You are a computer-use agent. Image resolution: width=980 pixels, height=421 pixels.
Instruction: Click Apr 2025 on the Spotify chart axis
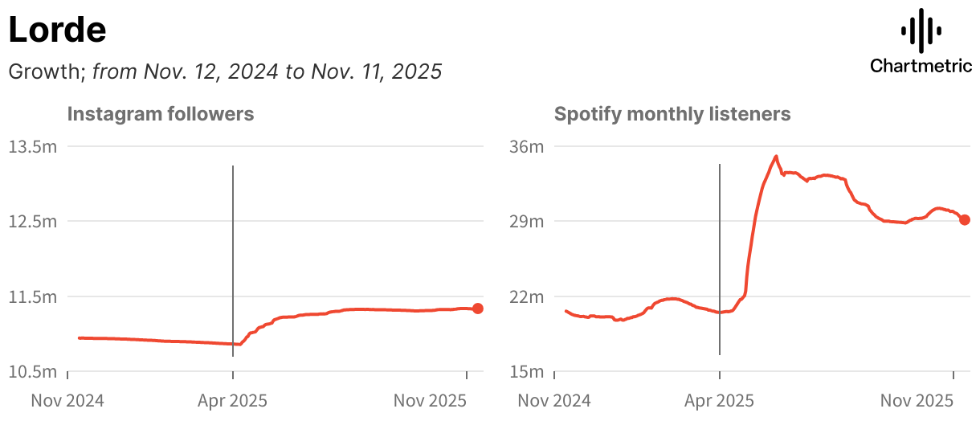click(x=720, y=399)
